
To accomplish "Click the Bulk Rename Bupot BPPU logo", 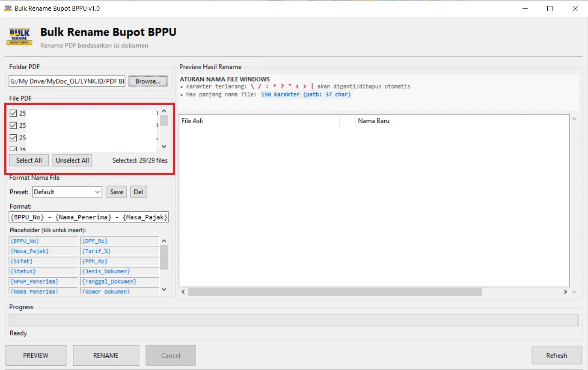I will point(19,37).
